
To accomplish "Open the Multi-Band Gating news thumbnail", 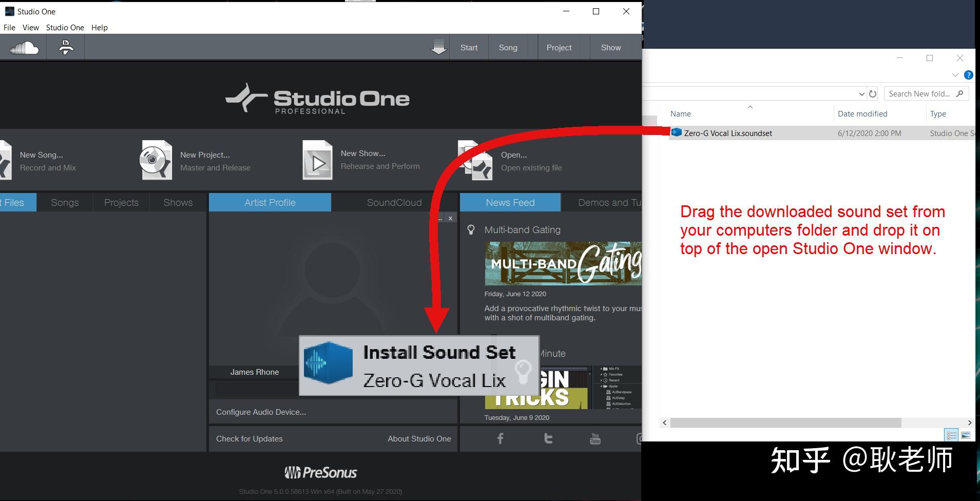I will [x=563, y=263].
